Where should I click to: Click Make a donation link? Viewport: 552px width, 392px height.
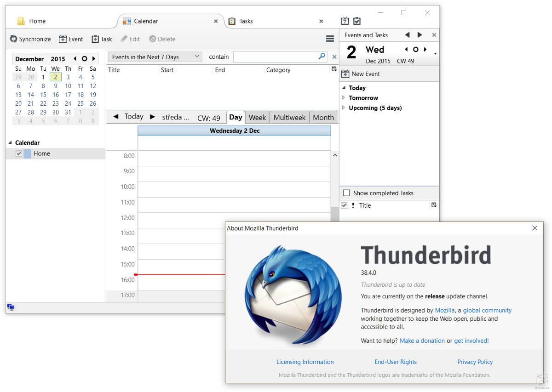tap(422, 341)
